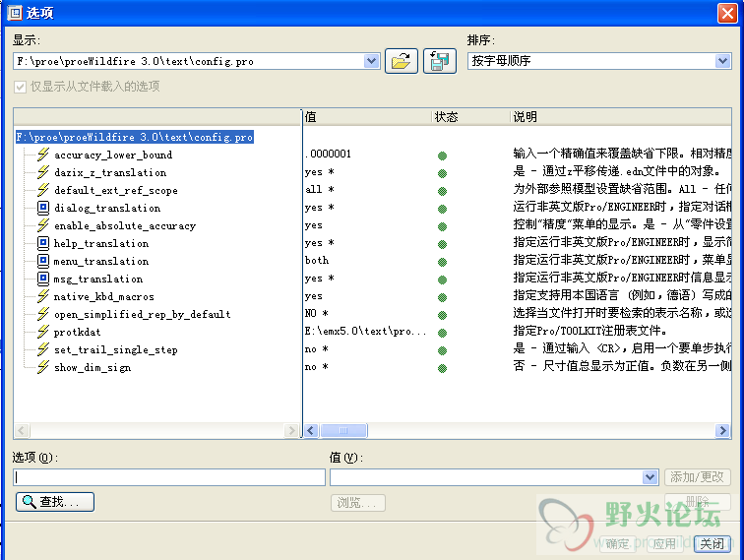Select the menu_translation option
The width and height of the screenshot is (744, 560).
pos(101,261)
